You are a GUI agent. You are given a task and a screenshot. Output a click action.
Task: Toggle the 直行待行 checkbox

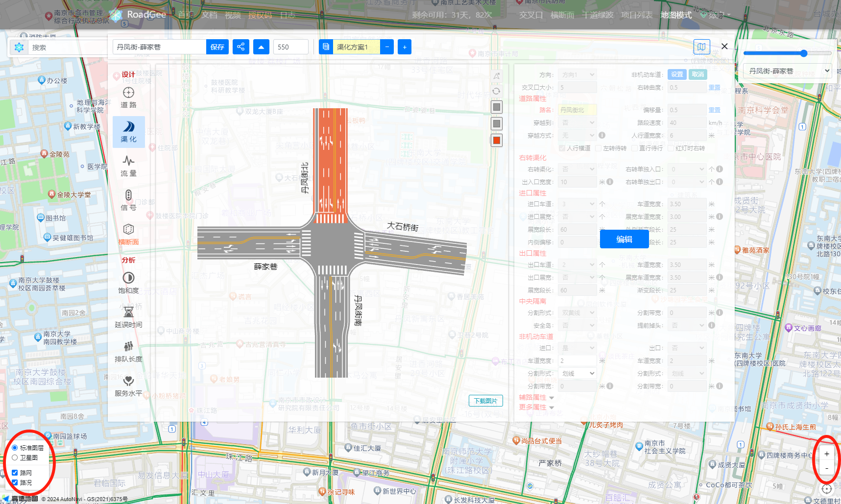tap(634, 148)
